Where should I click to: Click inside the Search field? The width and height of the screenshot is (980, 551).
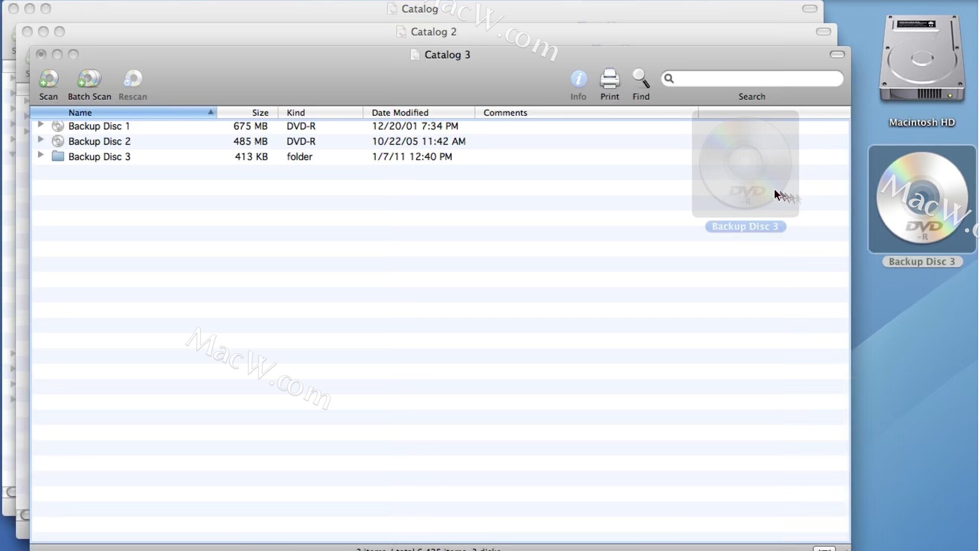tap(756, 79)
